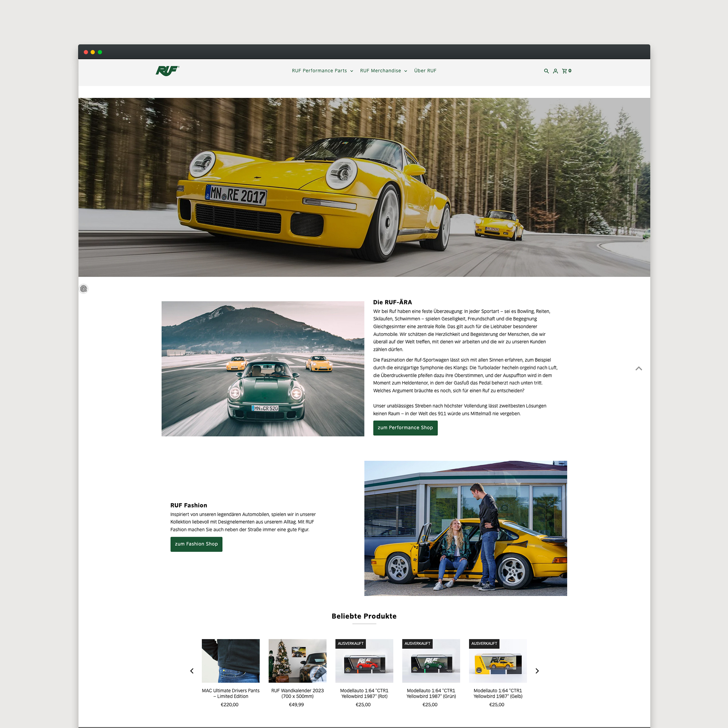This screenshot has width=728, height=728.
Task: Click the red window close dot
Action: click(86, 52)
